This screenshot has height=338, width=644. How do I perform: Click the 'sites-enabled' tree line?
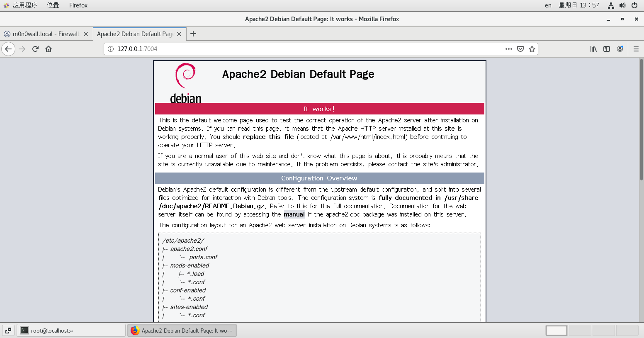pyautogui.click(x=189, y=307)
